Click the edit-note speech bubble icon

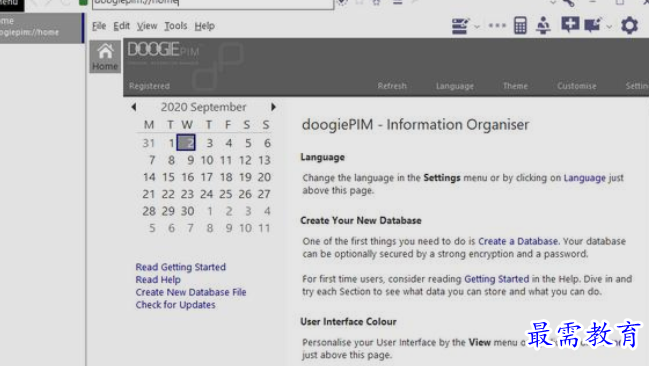[x=593, y=25]
